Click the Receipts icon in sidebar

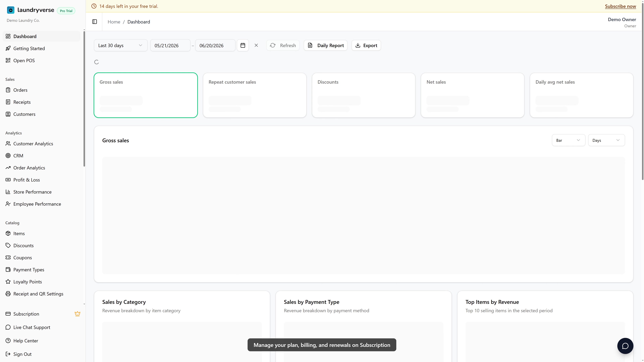(8, 102)
